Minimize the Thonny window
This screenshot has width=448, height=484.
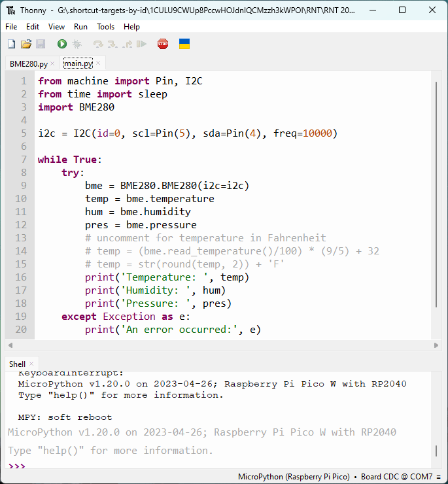coord(373,10)
